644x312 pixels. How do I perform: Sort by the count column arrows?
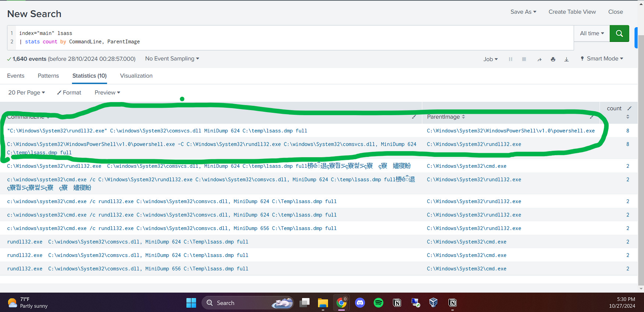(x=628, y=117)
